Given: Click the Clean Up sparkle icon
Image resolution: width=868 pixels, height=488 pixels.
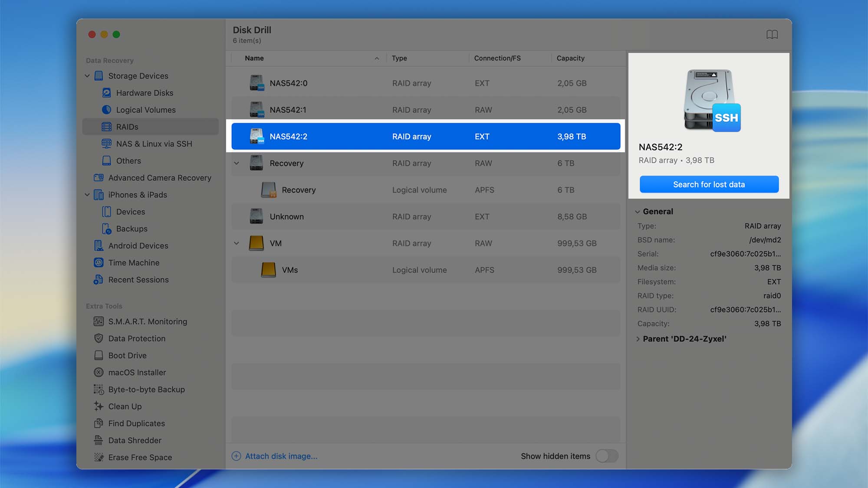Looking at the screenshot, I should [x=99, y=406].
